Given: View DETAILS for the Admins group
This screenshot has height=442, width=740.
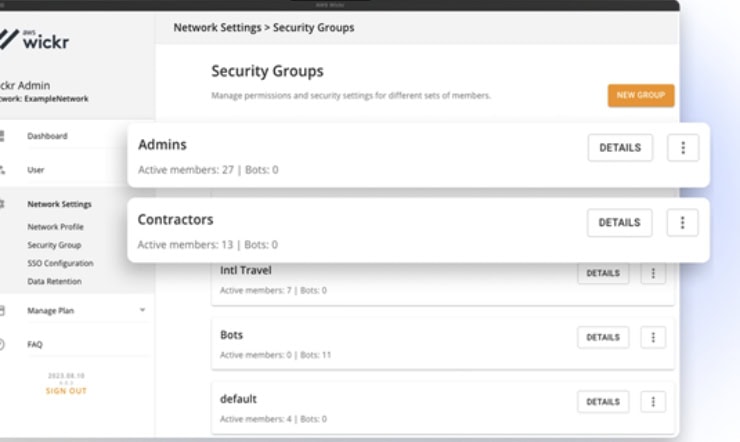Looking at the screenshot, I should tap(620, 148).
